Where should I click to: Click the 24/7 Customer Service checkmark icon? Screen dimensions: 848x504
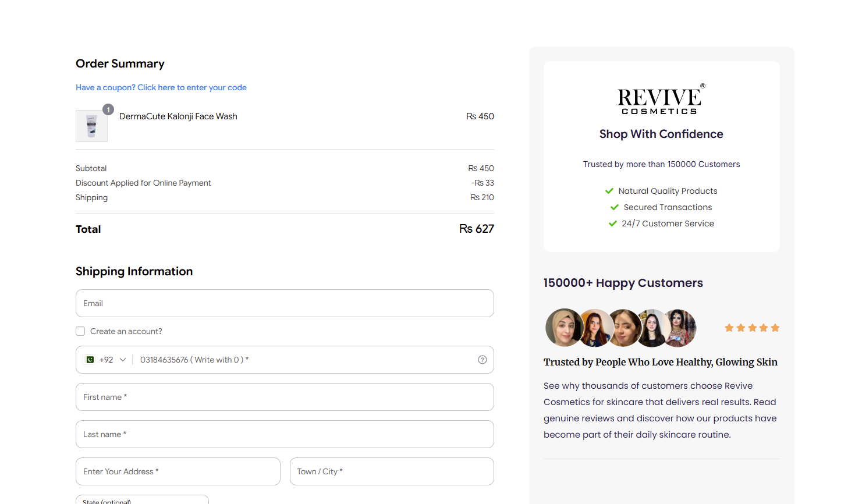tap(613, 223)
